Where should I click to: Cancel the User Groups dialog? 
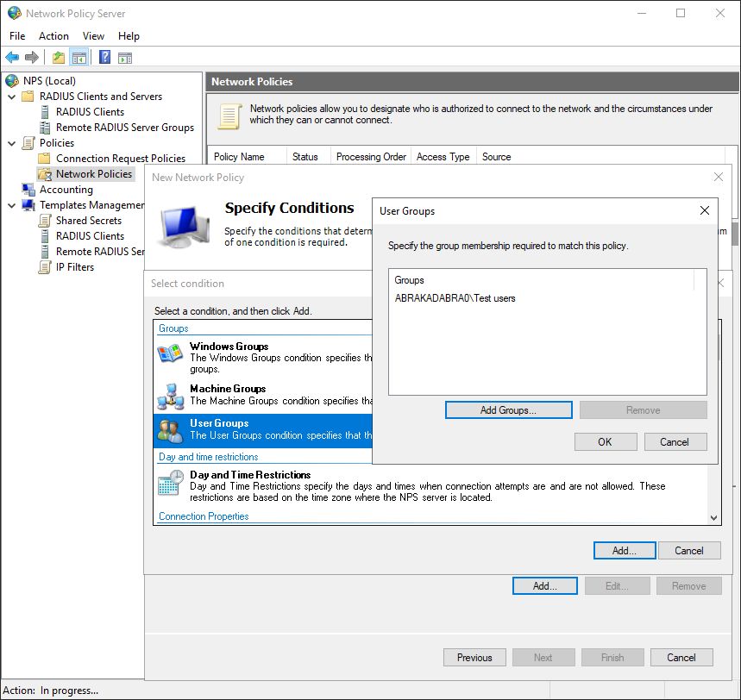tap(675, 442)
